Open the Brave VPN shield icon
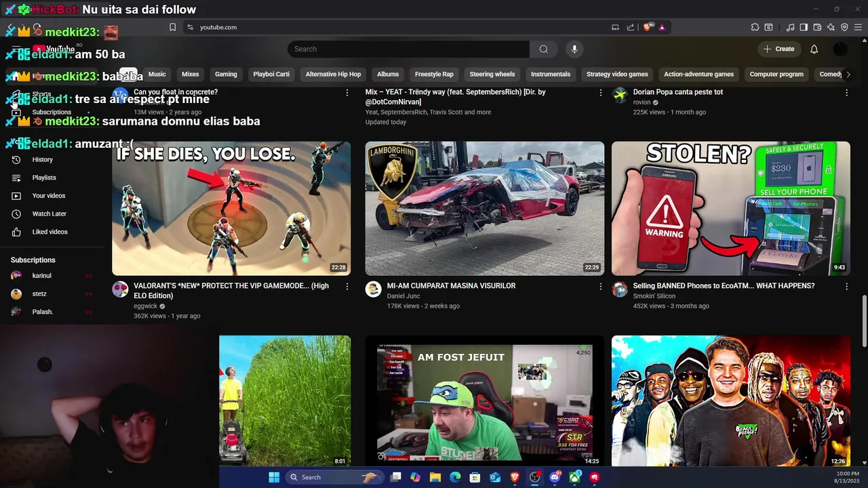This screenshot has height=488, width=868. click(x=844, y=27)
